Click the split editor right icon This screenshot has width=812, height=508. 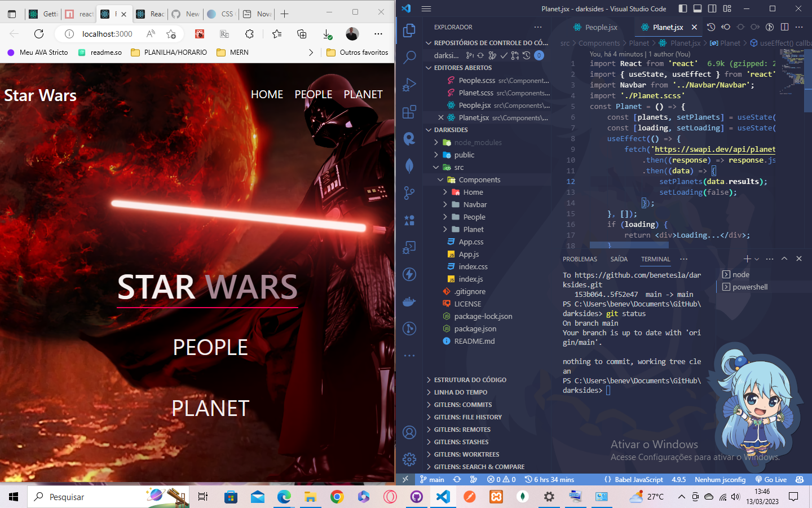pyautogui.click(x=784, y=27)
